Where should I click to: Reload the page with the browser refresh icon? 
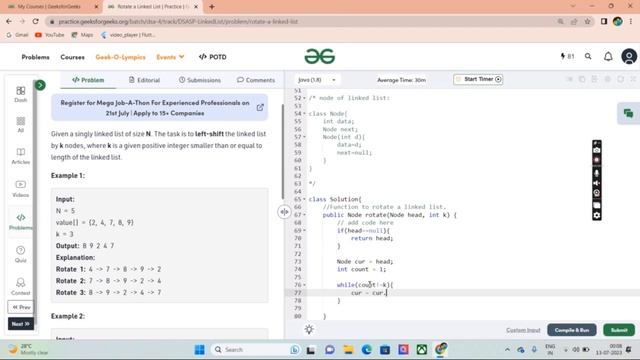click(36, 21)
